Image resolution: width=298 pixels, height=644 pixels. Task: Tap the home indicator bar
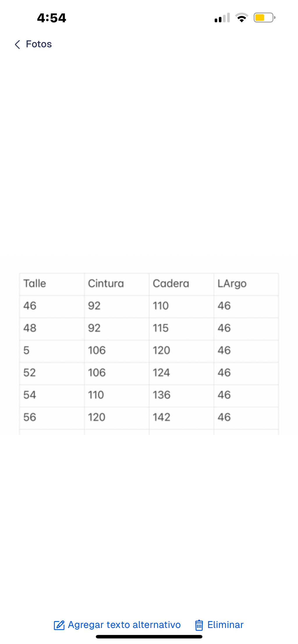tap(149, 637)
